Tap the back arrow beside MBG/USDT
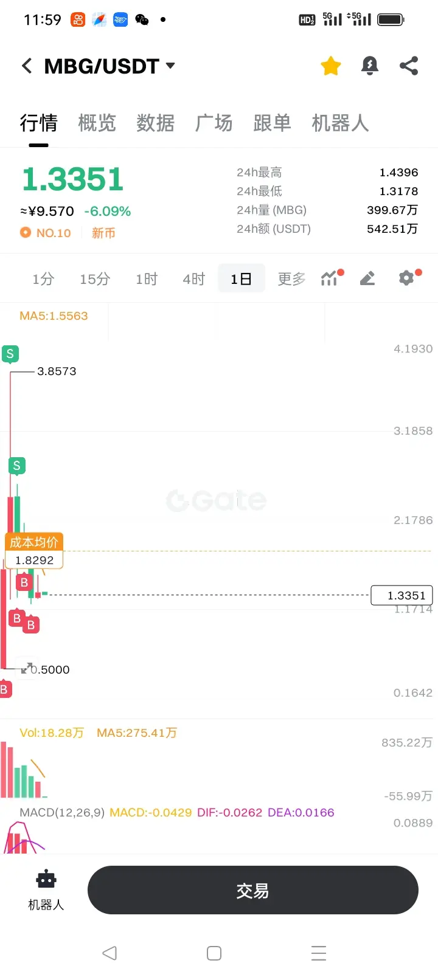This screenshot has width=438, height=980. 27,66
